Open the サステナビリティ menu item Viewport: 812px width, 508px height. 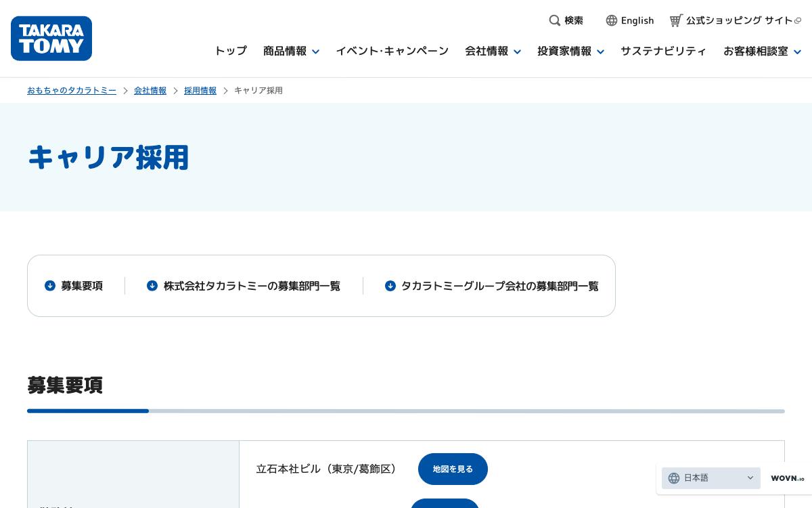[x=663, y=51]
